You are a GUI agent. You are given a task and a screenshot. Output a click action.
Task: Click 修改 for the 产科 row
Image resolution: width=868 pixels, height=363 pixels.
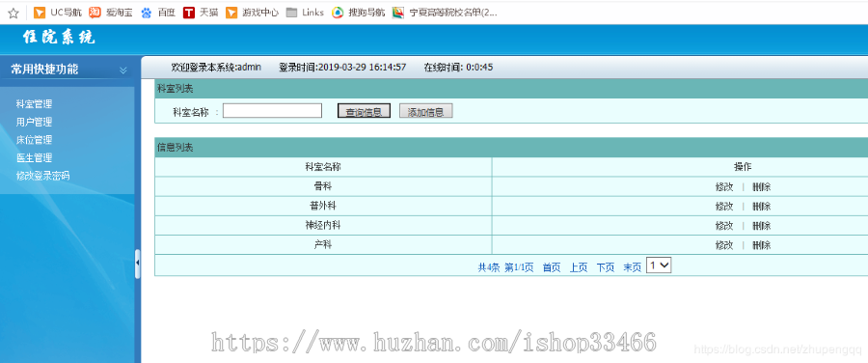pos(724,245)
